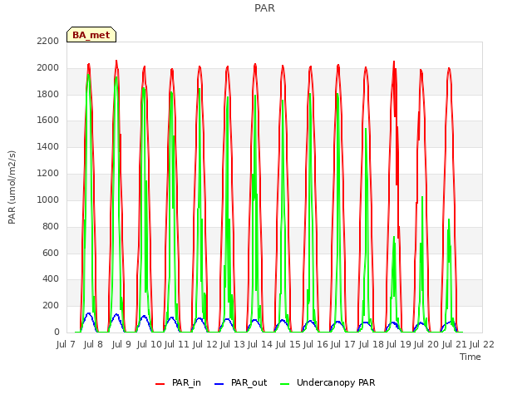
Task: Click the Jul 8 x-axis tick label
Action: tap(93, 344)
